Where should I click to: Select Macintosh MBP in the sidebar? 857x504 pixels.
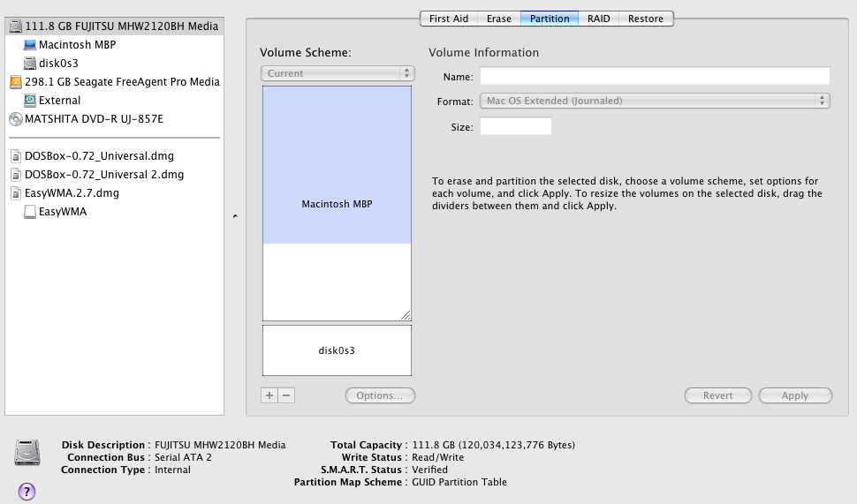114,45
